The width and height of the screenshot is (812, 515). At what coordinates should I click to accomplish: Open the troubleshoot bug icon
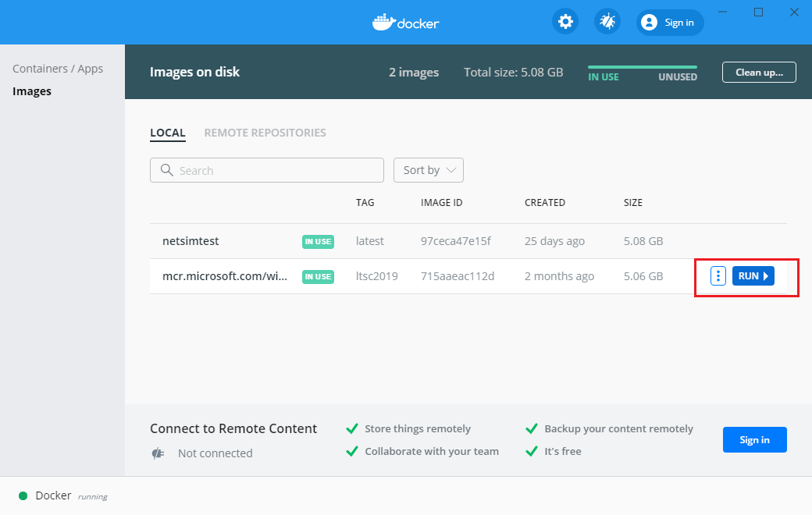pos(607,22)
